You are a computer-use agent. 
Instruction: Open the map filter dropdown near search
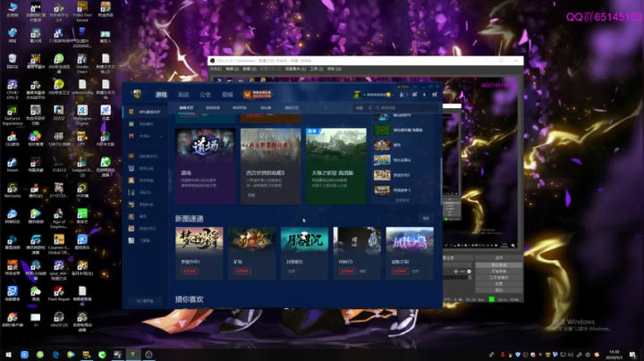[363, 108]
